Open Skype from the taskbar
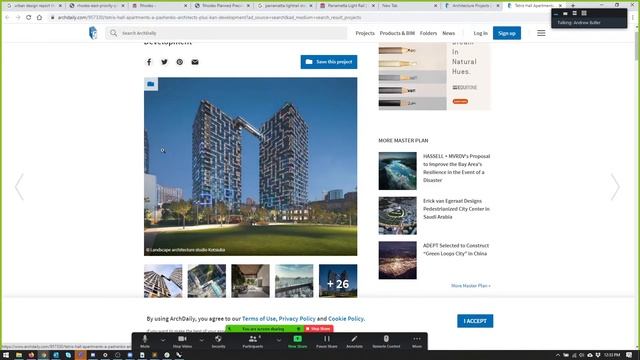The image size is (640, 360). [68, 355]
